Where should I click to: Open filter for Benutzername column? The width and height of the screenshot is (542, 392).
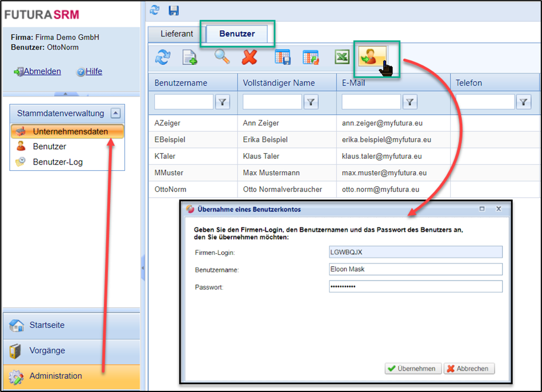[x=223, y=102]
